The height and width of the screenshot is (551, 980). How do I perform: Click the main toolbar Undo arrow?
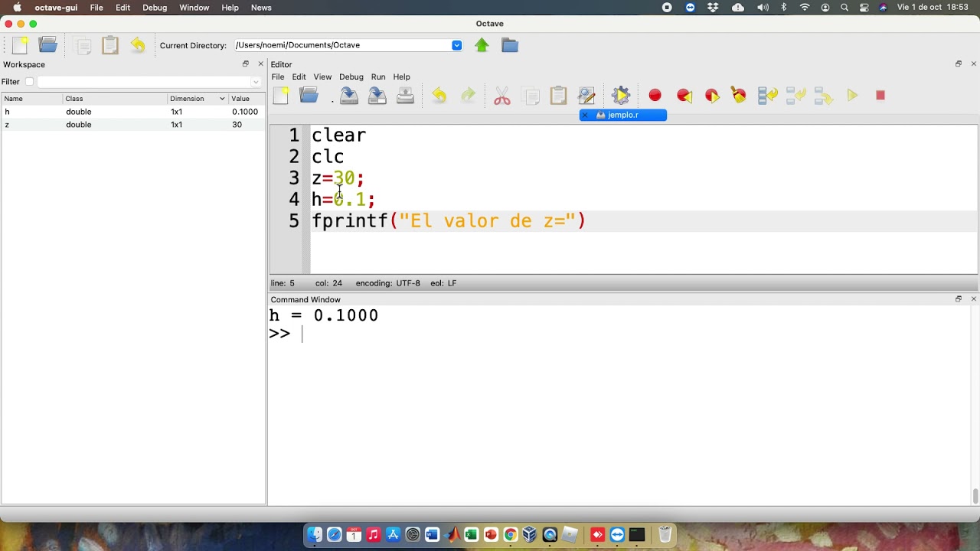(138, 45)
